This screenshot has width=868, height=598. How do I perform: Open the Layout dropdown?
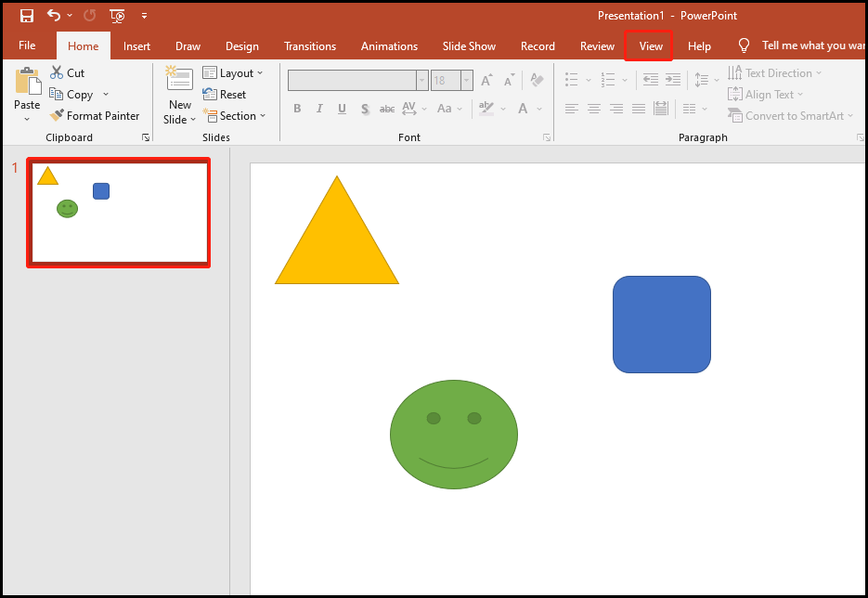[235, 72]
